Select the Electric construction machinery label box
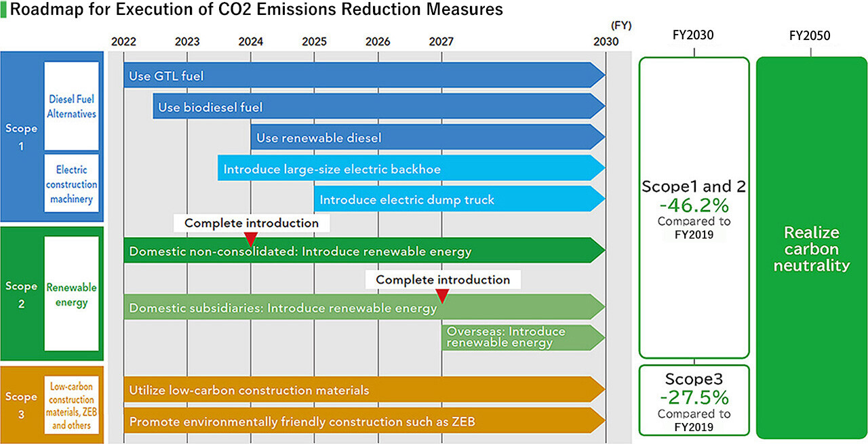This screenshot has width=868, height=444. coord(72,184)
